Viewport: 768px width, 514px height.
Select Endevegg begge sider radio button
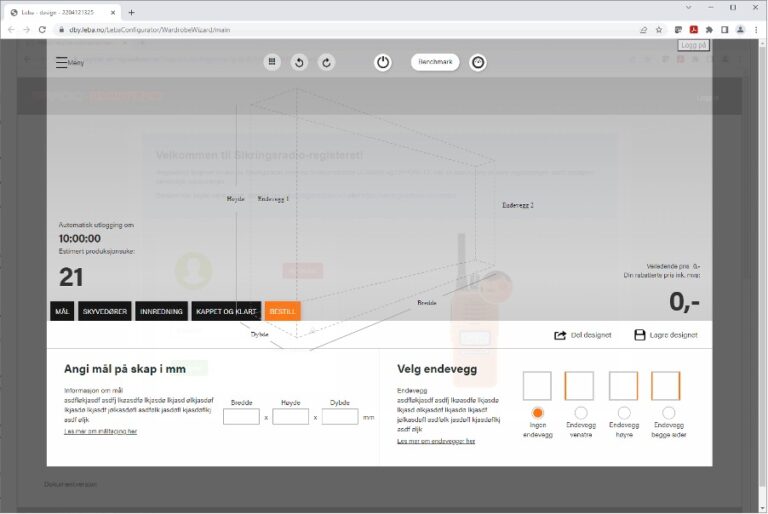668,413
